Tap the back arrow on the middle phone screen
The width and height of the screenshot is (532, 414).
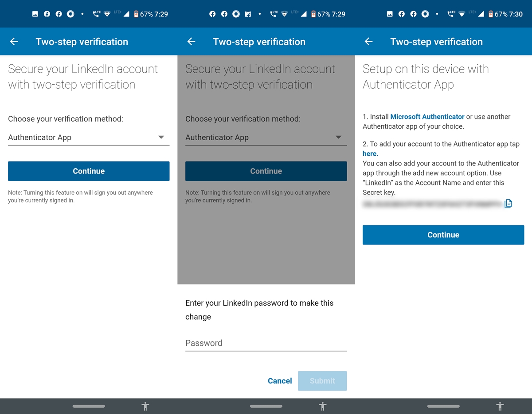192,42
